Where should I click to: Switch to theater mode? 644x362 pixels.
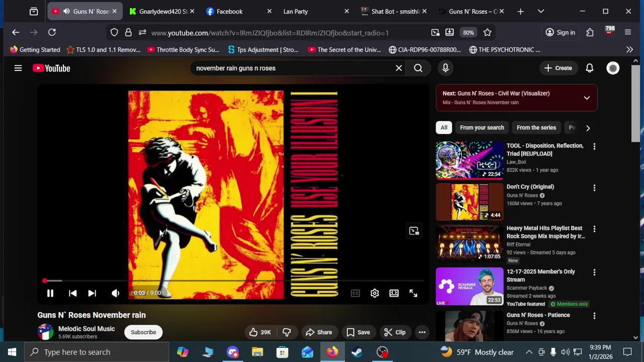[394, 293]
